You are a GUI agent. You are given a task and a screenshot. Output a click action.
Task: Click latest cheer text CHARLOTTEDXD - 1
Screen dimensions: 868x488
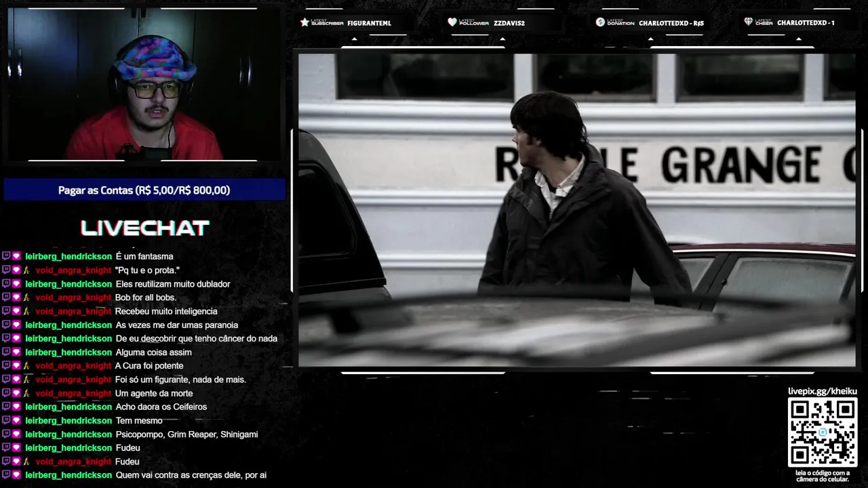tap(806, 23)
